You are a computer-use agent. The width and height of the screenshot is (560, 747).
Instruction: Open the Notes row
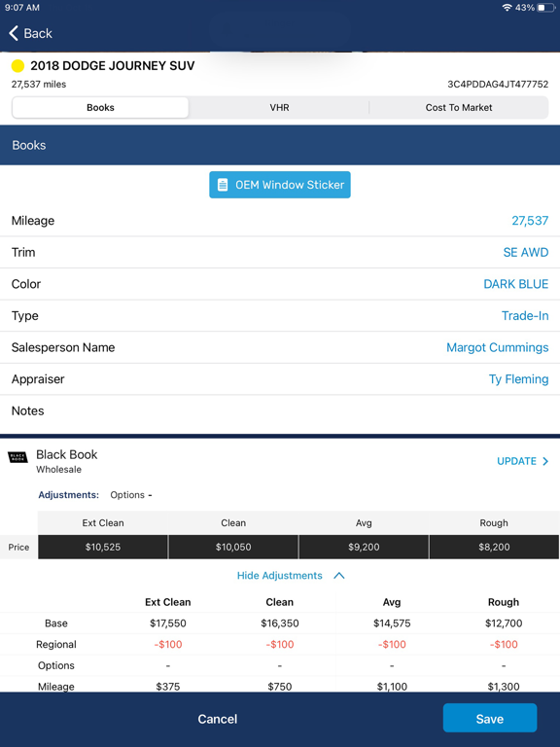[280, 410]
